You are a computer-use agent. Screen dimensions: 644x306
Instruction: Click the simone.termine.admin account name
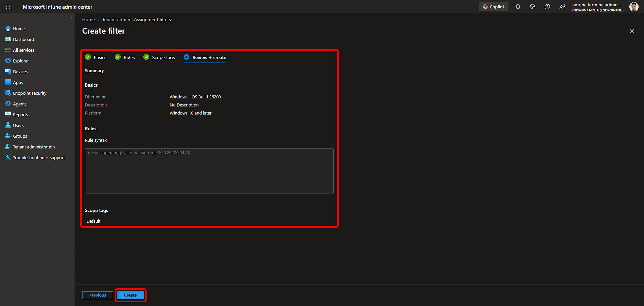tap(596, 5)
